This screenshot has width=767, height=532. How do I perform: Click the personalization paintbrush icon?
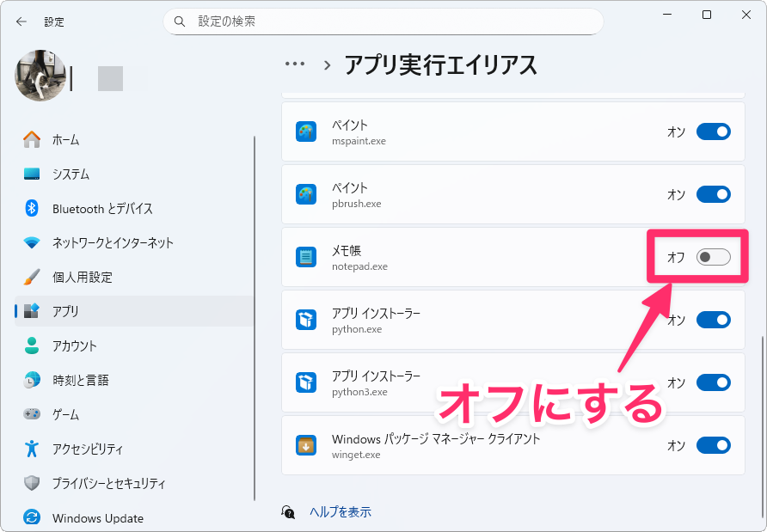[32, 277]
